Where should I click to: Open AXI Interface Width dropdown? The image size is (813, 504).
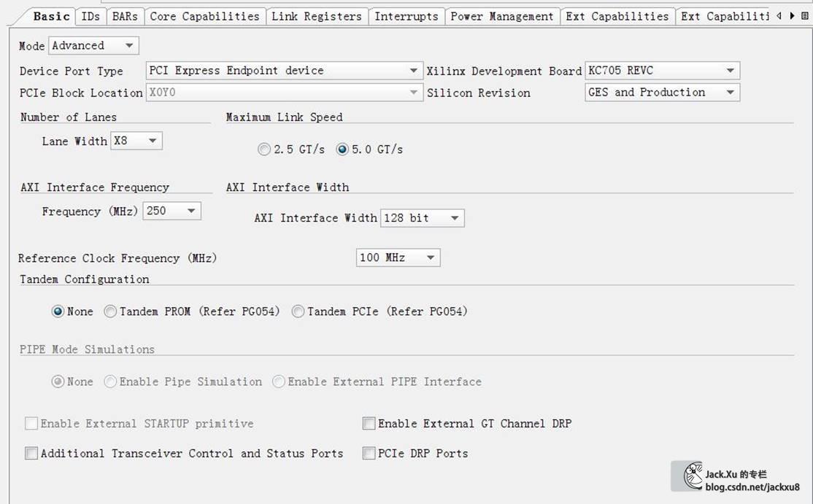tap(455, 218)
